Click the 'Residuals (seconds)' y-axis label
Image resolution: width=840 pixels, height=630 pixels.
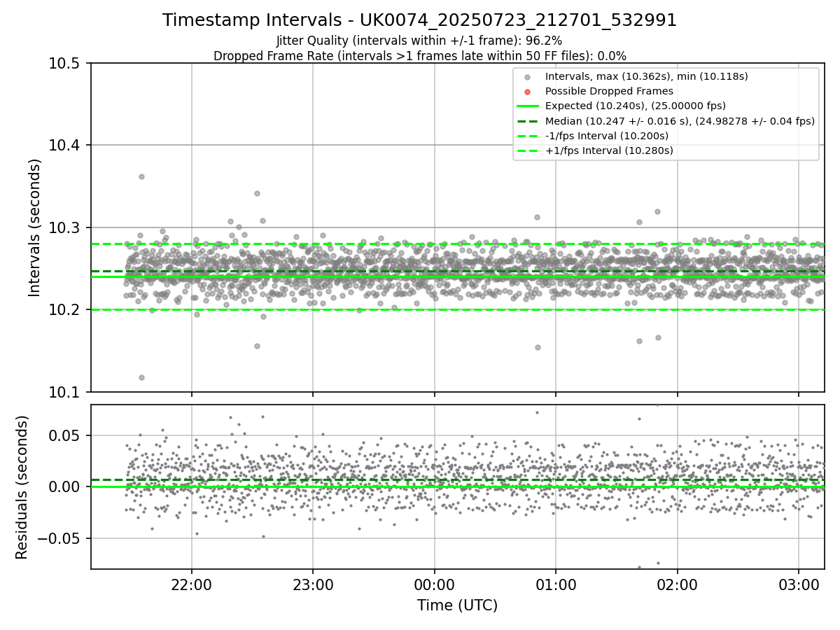tap(22, 487)
